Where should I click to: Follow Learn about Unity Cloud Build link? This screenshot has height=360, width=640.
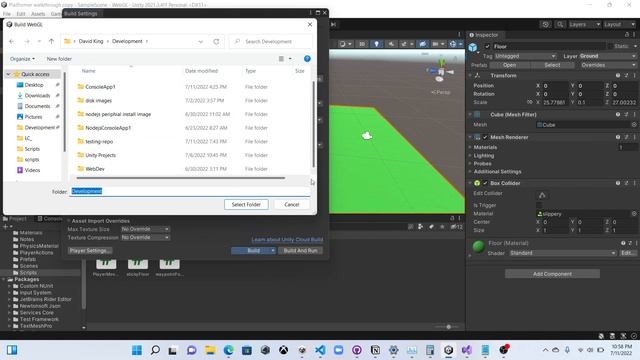pos(287,239)
